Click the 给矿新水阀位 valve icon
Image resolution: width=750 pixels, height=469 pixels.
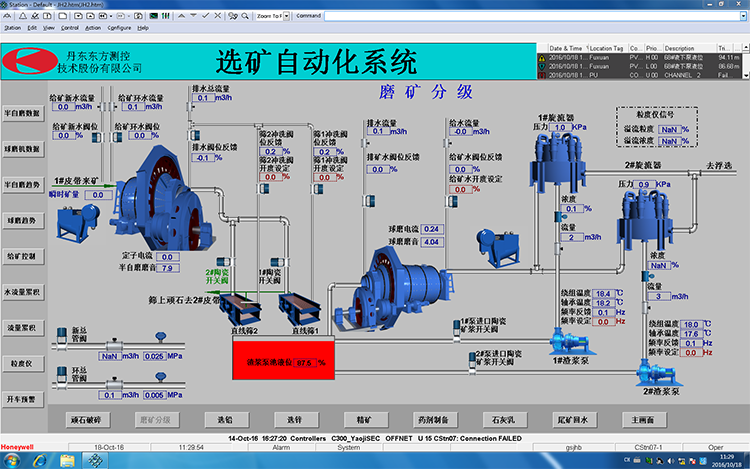pyautogui.click(x=97, y=137)
